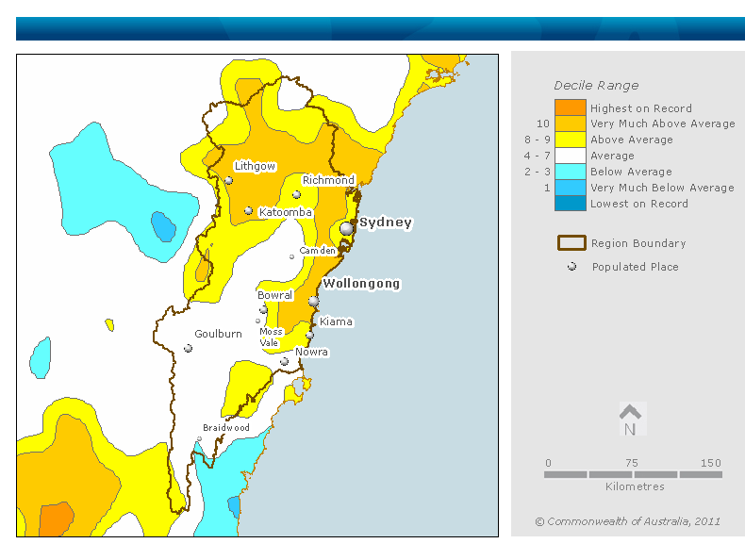This screenshot has height=560, width=745.
Task: Select the Very Much Above Average swatch
Action: [570, 124]
